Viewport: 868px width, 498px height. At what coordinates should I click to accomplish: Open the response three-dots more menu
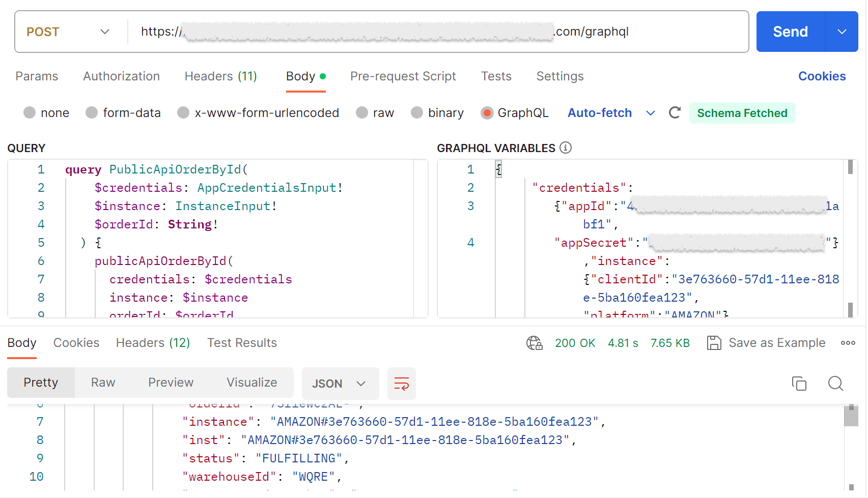848,343
